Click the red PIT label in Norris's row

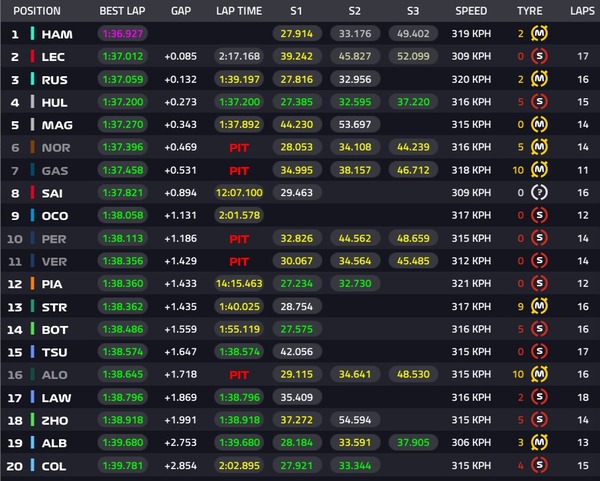pyautogui.click(x=238, y=146)
